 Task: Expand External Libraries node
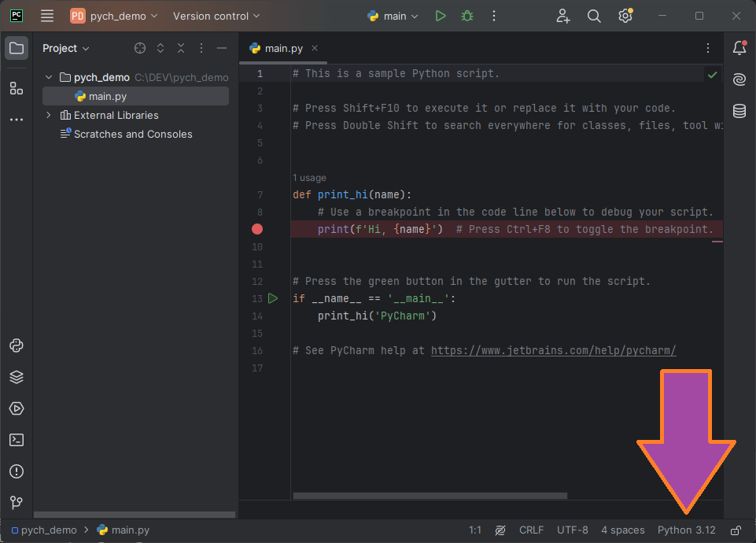pos(49,115)
